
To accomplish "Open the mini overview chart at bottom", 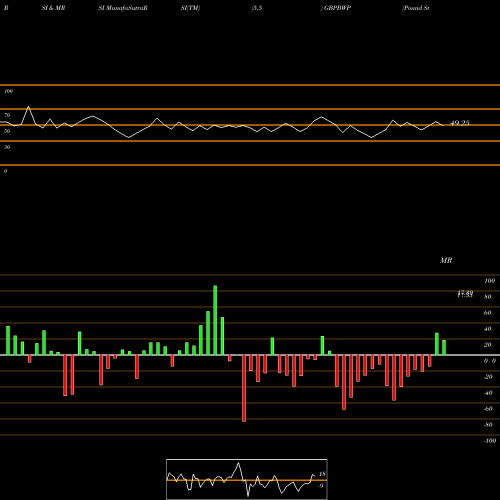I will click(x=247, y=479).
